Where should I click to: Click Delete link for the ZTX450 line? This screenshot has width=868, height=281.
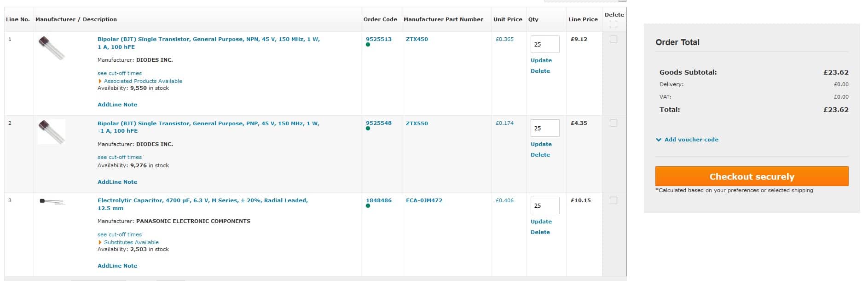point(540,71)
